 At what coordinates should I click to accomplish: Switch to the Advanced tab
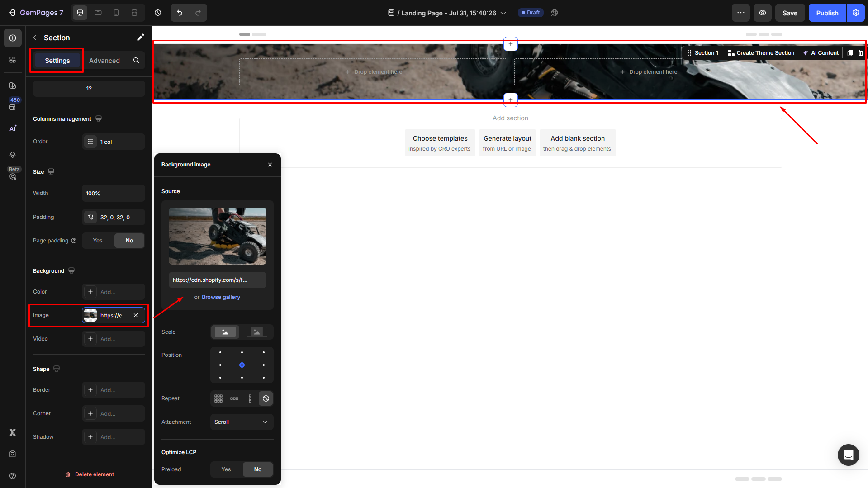click(104, 61)
